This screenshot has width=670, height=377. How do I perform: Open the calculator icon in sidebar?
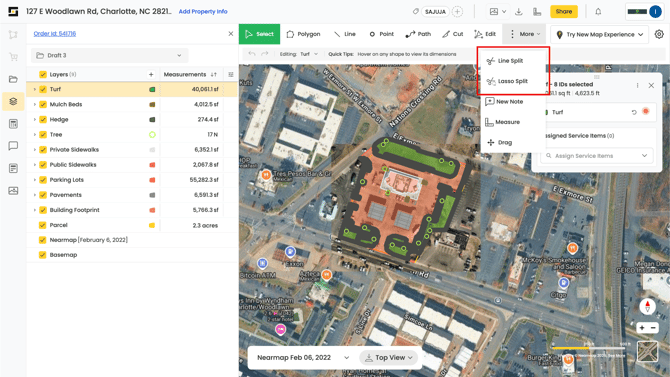[13, 124]
